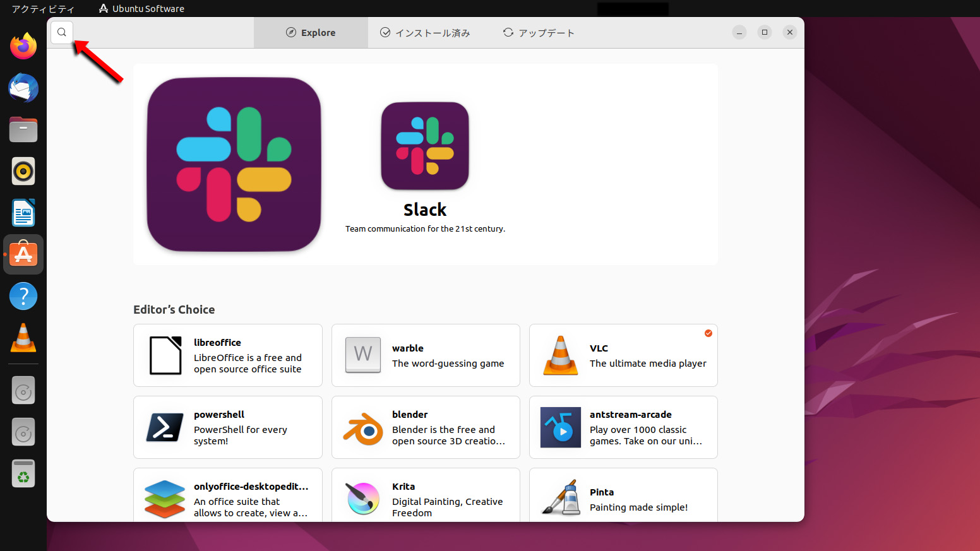This screenshot has width=980, height=551.
Task: Click the powershell prompt icon
Action: (x=165, y=427)
